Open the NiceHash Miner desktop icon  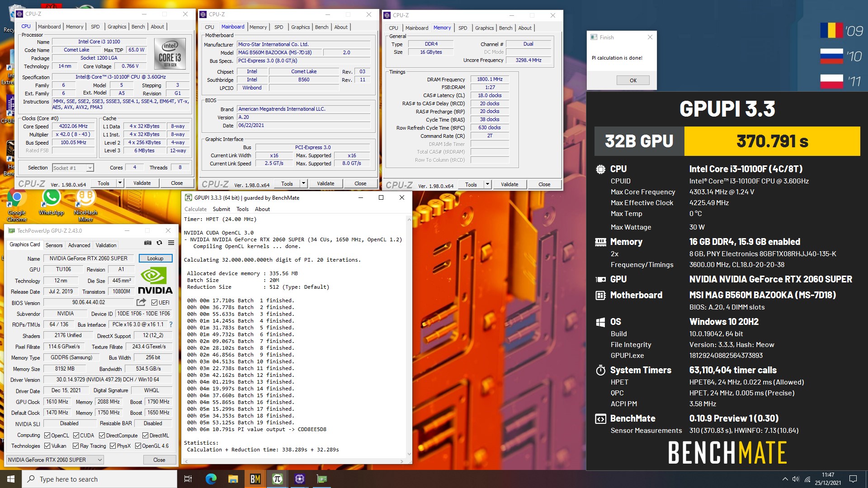pos(85,206)
